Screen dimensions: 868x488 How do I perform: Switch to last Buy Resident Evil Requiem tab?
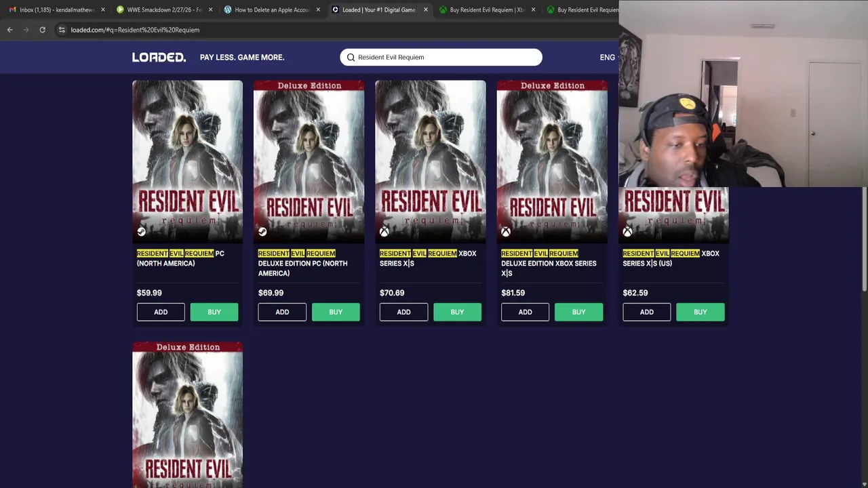pyautogui.click(x=582, y=9)
